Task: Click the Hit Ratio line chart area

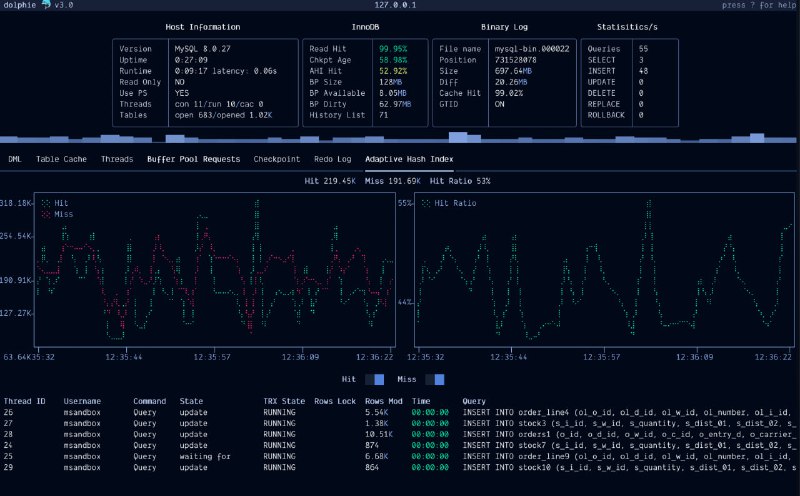Action: coord(604,270)
